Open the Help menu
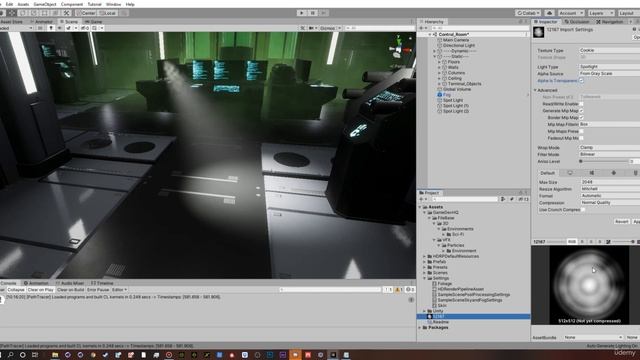This screenshot has height=360, width=640. [x=130, y=4]
